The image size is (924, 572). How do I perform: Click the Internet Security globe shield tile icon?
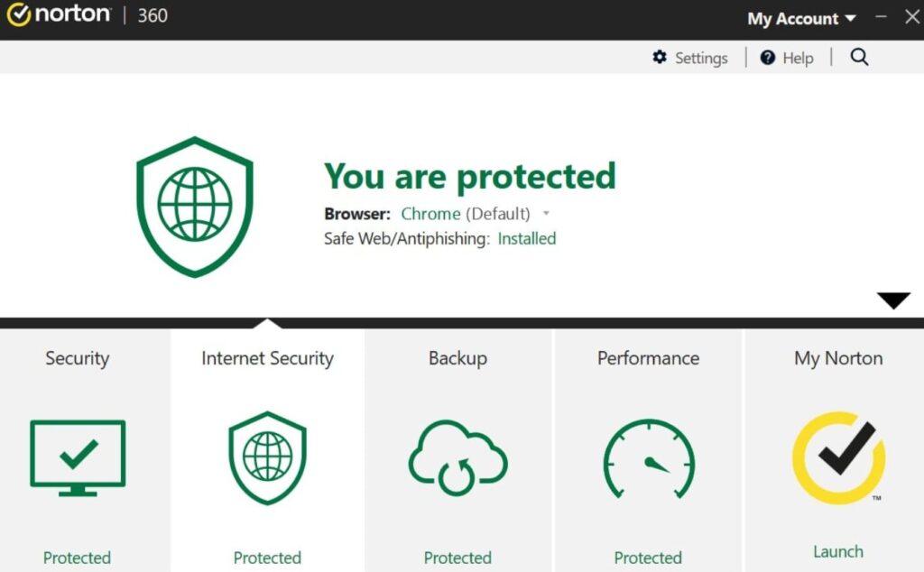pos(267,457)
